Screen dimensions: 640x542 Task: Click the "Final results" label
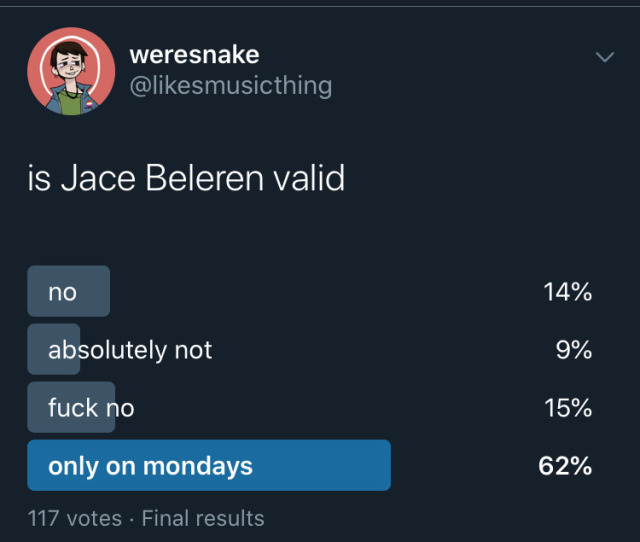coord(203,518)
